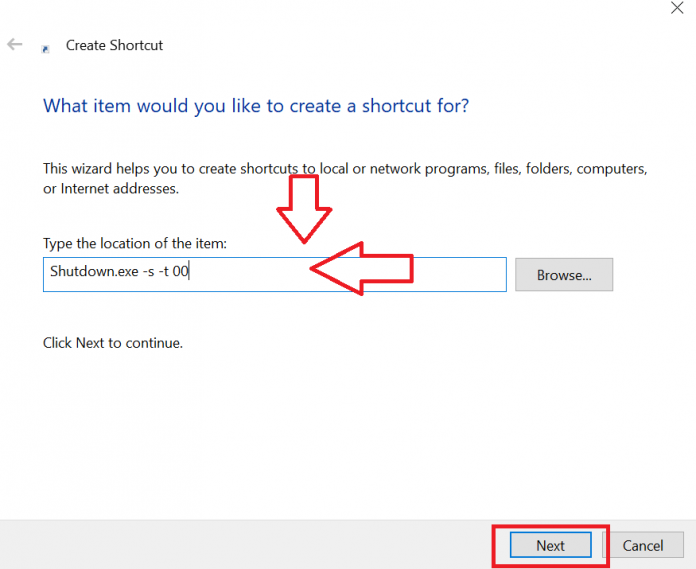This screenshot has height=569, width=696.
Task: Click the red left-pointing arrow
Action: point(360,268)
